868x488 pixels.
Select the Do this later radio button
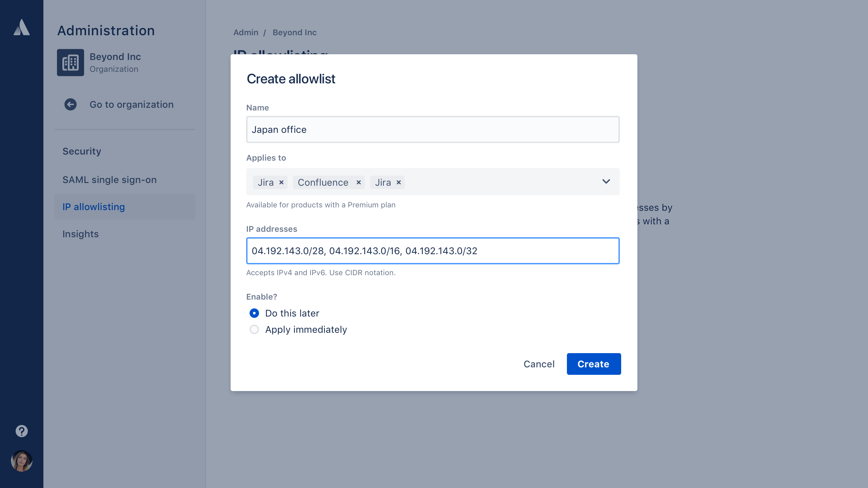[x=255, y=313]
